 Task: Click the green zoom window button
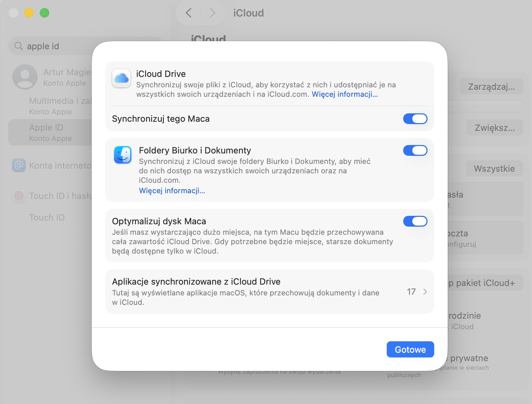[45, 13]
